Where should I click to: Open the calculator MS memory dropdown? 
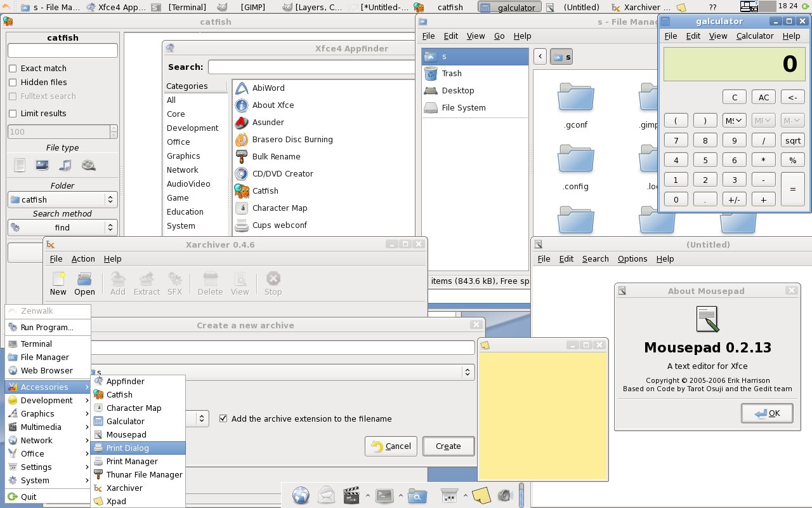coord(734,120)
